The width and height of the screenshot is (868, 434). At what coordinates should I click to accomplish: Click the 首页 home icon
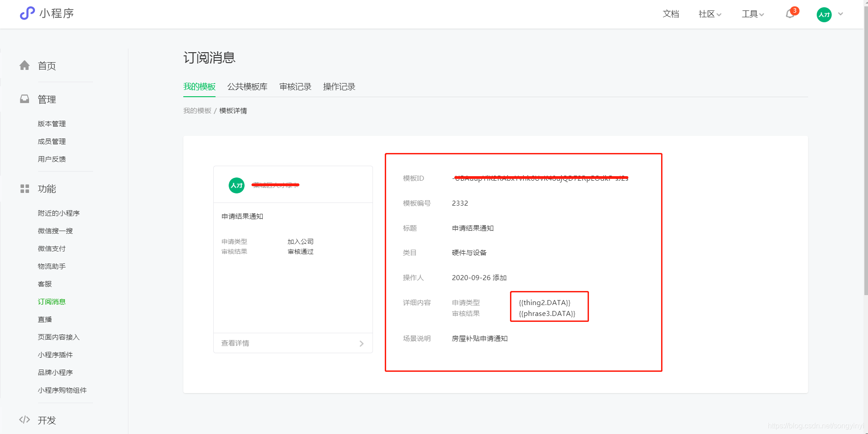tap(25, 65)
